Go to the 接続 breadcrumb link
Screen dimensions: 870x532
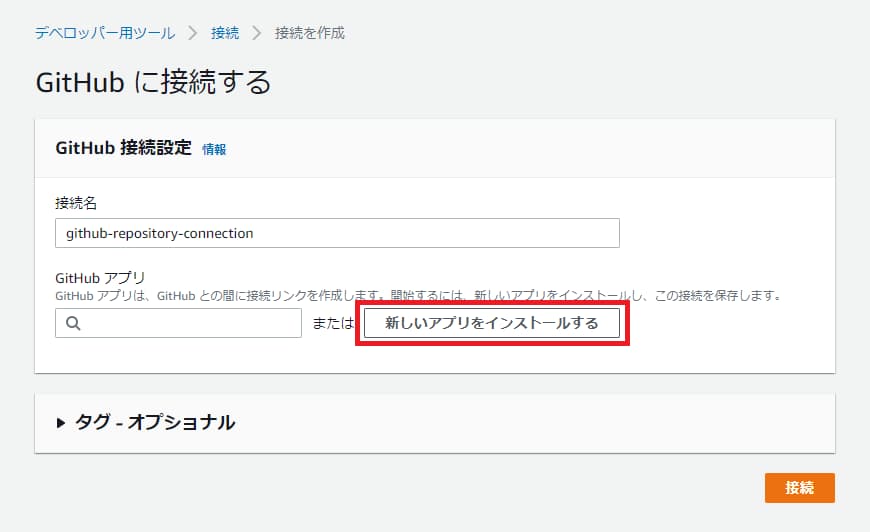225,33
